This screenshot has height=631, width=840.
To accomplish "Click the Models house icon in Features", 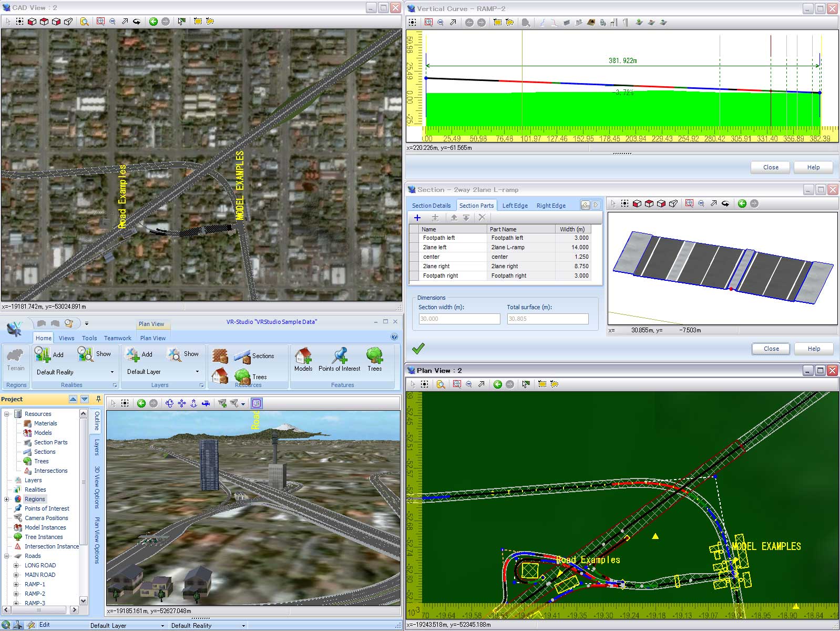I will [303, 356].
